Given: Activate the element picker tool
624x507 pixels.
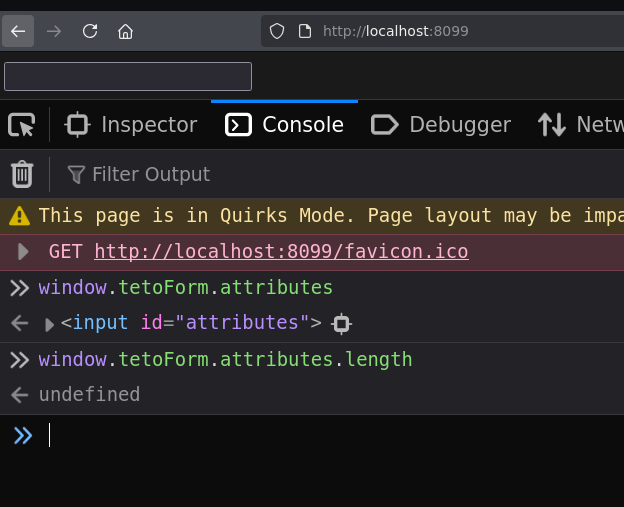Looking at the screenshot, I should [x=21, y=125].
